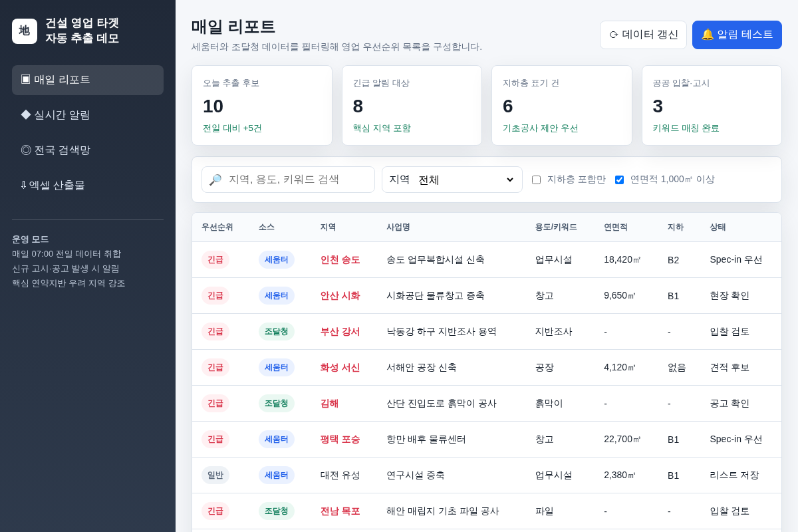Image resolution: width=798 pixels, height=532 pixels.
Task: Click the 22,700㎡ area value
Action: click(x=622, y=439)
